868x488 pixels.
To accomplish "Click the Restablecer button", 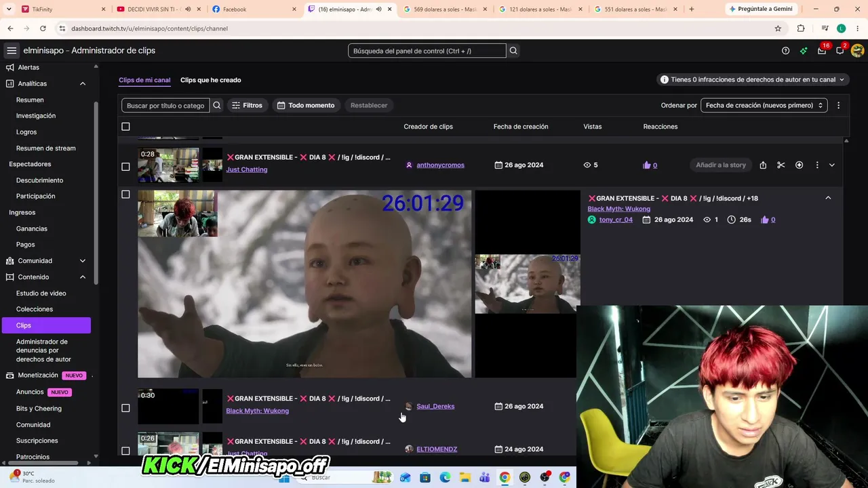I will pos(369,105).
